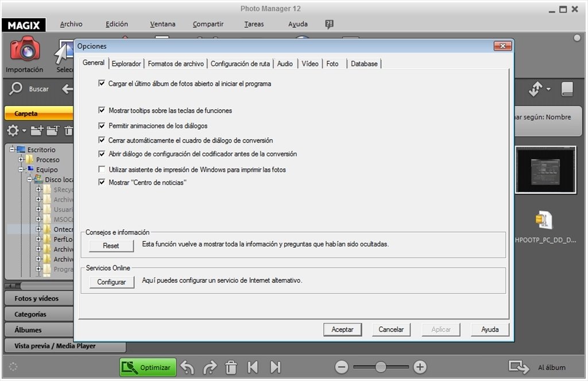Open the sort direction arrows icon
Screen dimensions: 588x381
click(x=536, y=89)
